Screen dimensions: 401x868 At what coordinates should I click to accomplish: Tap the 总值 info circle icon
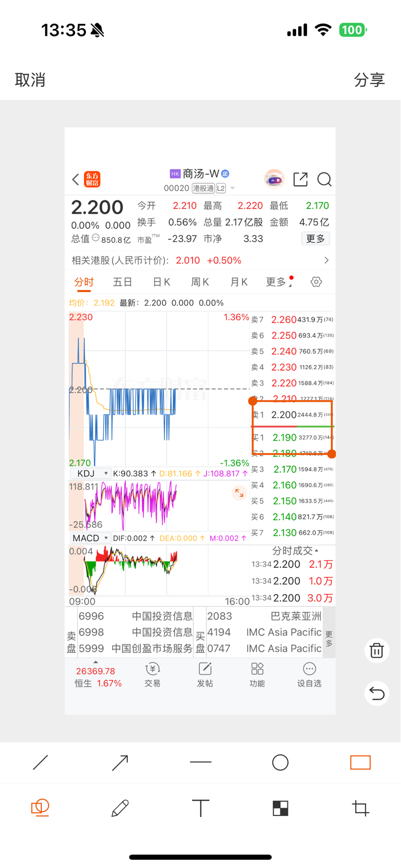(x=95, y=238)
